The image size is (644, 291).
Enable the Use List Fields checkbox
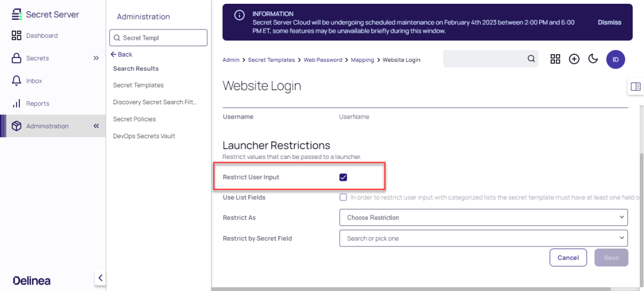(343, 198)
